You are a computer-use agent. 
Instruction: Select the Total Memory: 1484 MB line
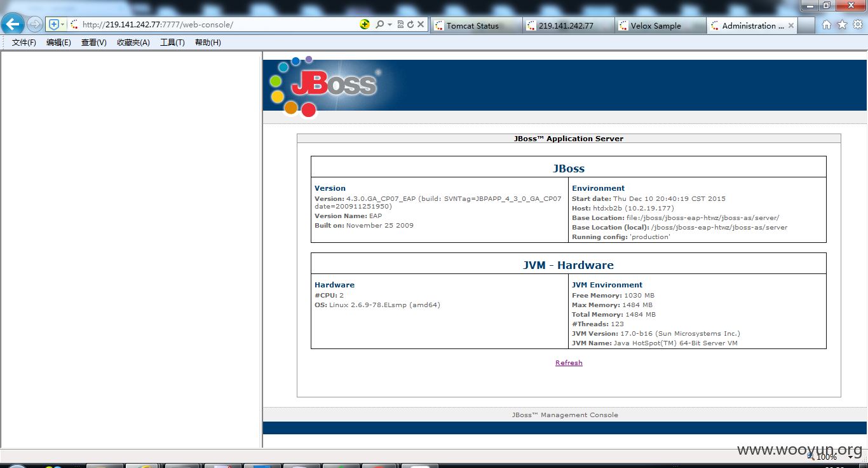pos(614,314)
